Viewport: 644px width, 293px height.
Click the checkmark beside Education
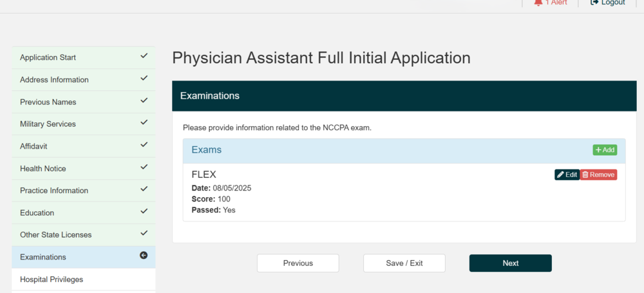pyautogui.click(x=144, y=211)
